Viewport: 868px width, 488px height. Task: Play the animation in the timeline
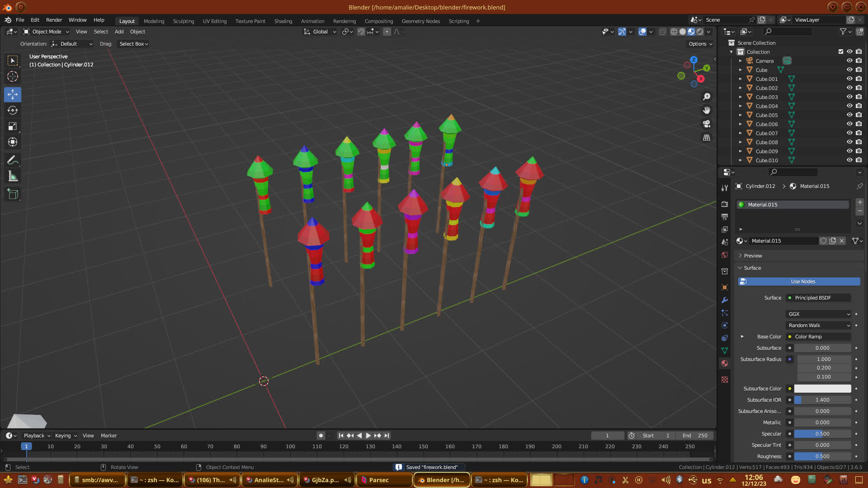pyautogui.click(x=368, y=436)
